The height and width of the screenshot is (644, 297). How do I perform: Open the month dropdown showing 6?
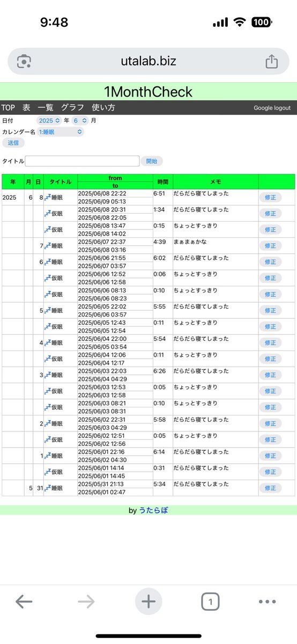click(x=80, y=121)
